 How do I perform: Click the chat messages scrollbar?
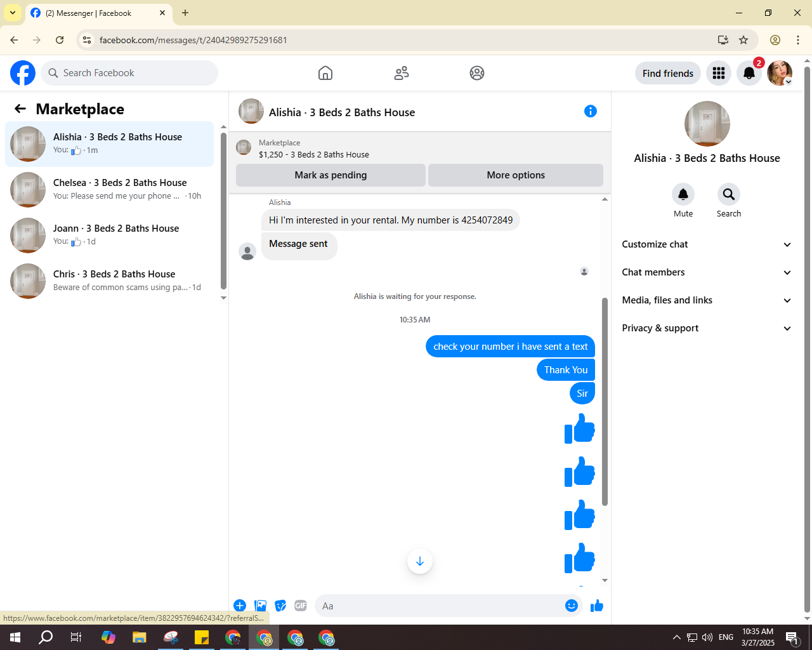click(x=605, y=401)
